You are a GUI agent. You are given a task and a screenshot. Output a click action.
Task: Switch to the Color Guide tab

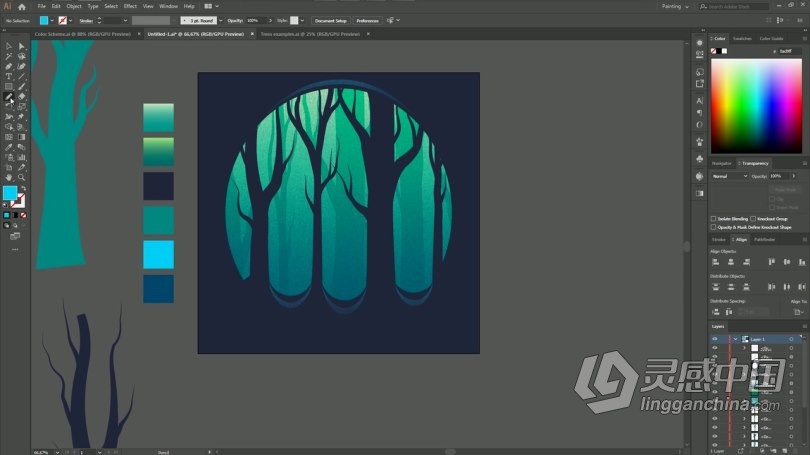click(x=771, y=39)
